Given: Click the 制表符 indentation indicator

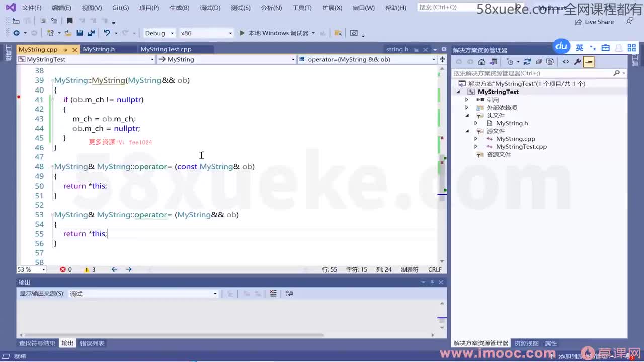Looking at the screenshot, I should [409, 269].
